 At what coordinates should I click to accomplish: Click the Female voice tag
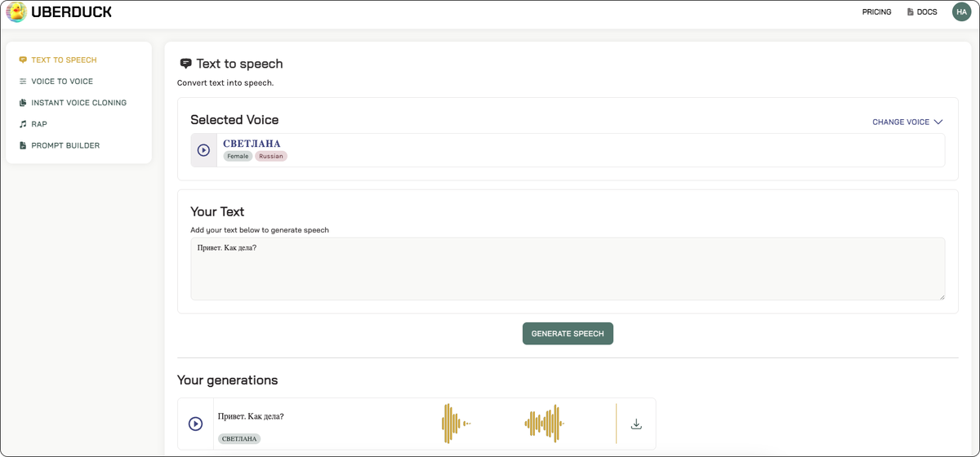[238, 156]
